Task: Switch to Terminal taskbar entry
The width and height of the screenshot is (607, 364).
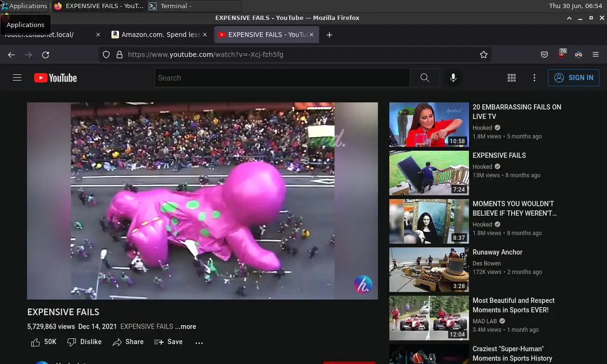Action: point(194,6)
